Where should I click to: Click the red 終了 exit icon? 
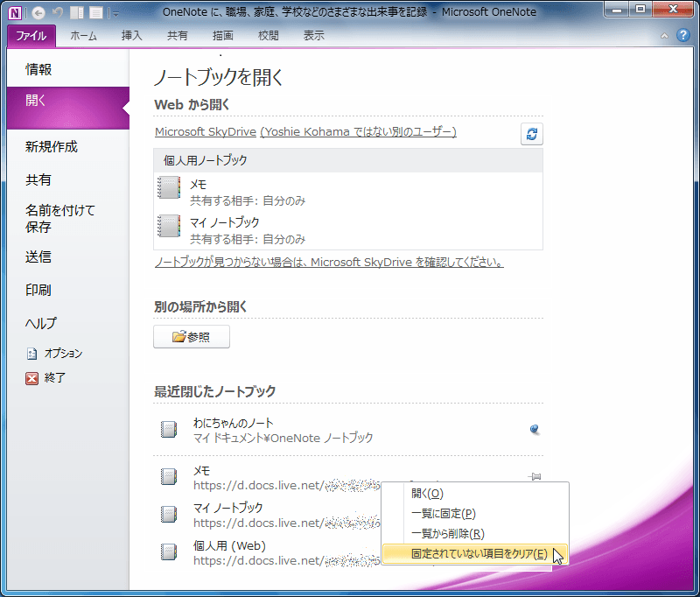[x=31, y=379]
